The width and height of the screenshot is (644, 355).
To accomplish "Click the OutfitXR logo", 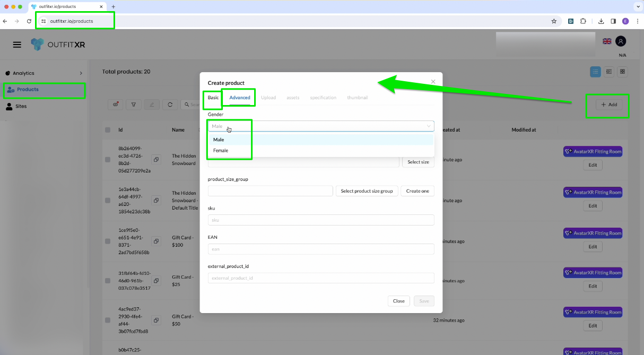I will (58, 45).
